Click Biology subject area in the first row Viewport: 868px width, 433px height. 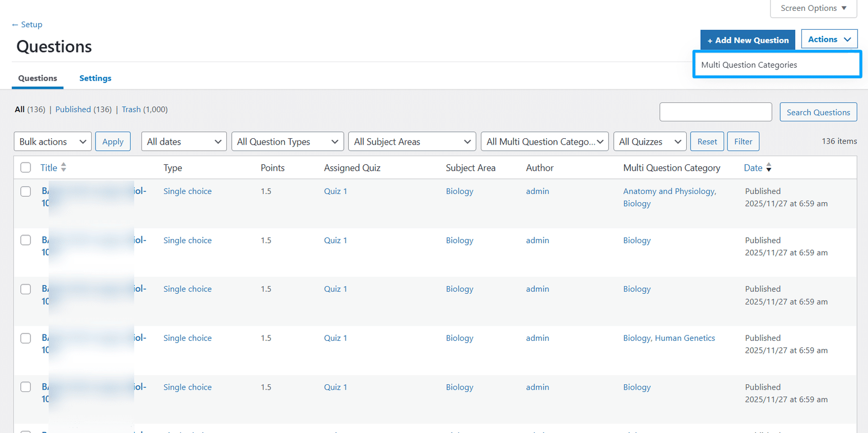tap(459, 191)
